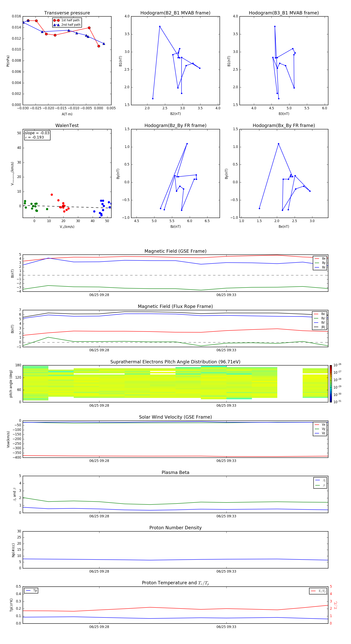Select the 'Vx' legend entry
351x644 pixels.
click(320, 424)
